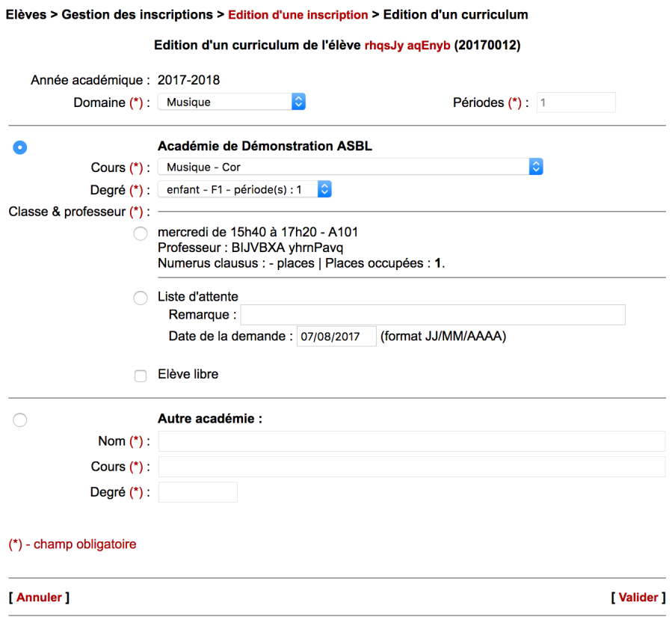Click the blue arrow icon on Cours selector
Viewport: 672px width, 623px height.
tap(536, 168)
